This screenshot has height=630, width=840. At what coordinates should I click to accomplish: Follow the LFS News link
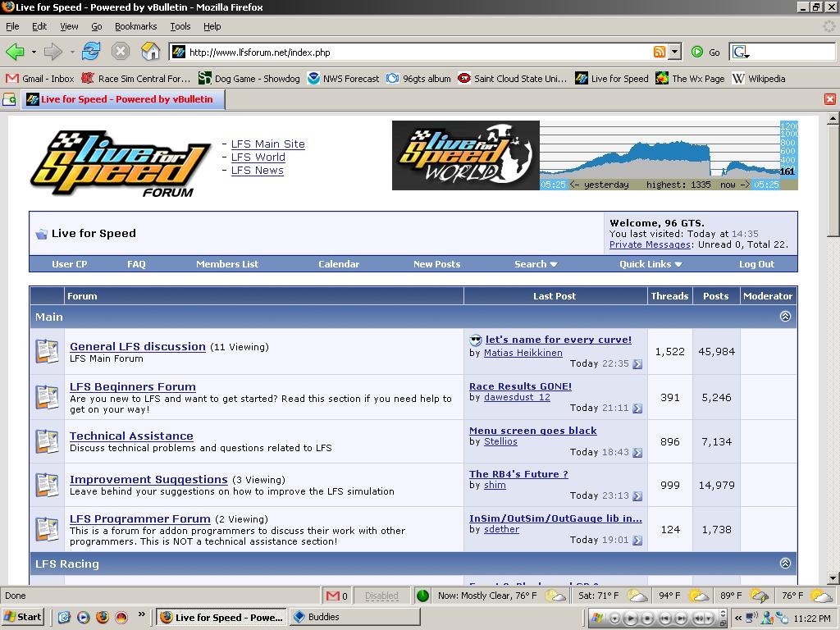click(x=257, y=171)
